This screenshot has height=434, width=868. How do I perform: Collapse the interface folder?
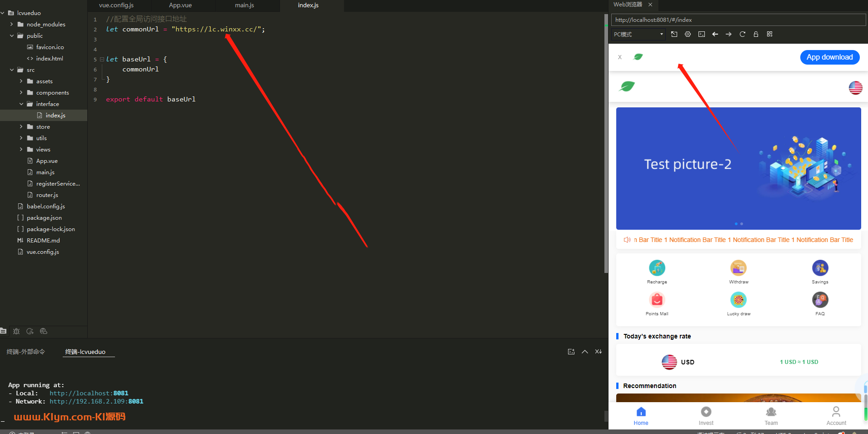tap(21, 104)
